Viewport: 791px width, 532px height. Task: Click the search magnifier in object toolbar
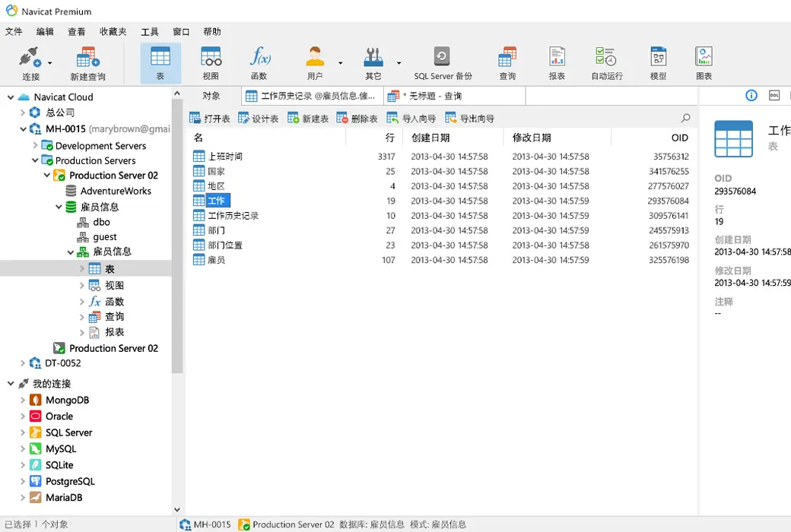point(685,119)
